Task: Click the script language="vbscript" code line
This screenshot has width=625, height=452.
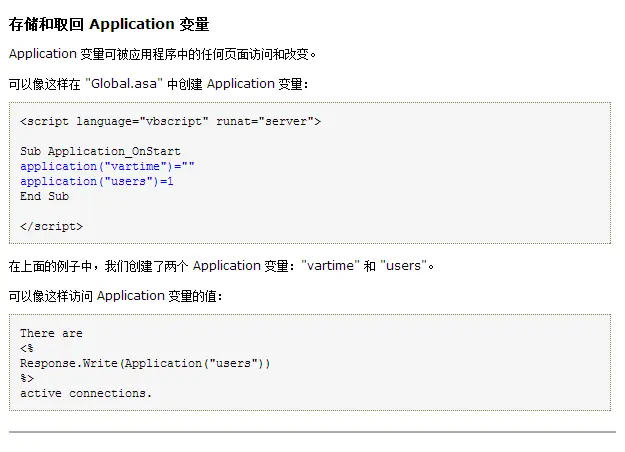Action: coord(171,121)
